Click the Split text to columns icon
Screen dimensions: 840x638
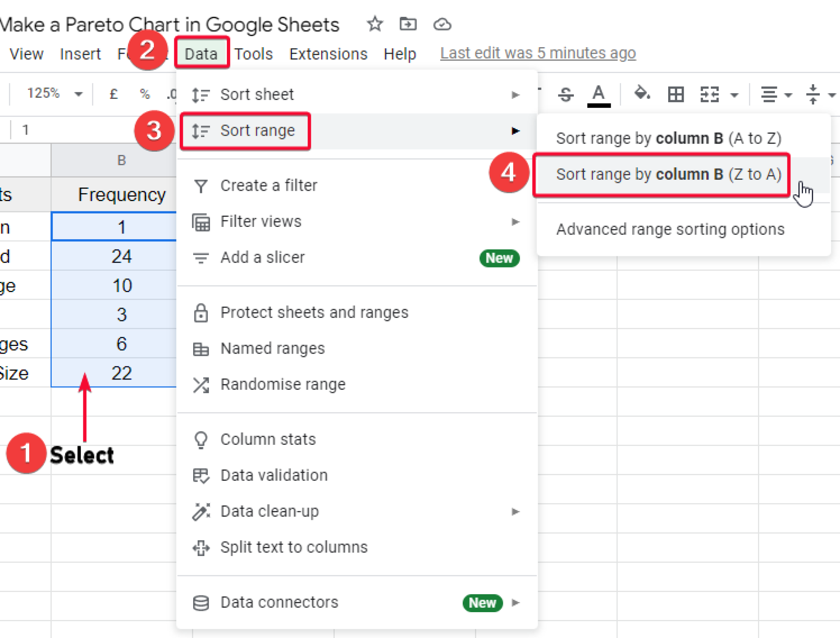201,548
